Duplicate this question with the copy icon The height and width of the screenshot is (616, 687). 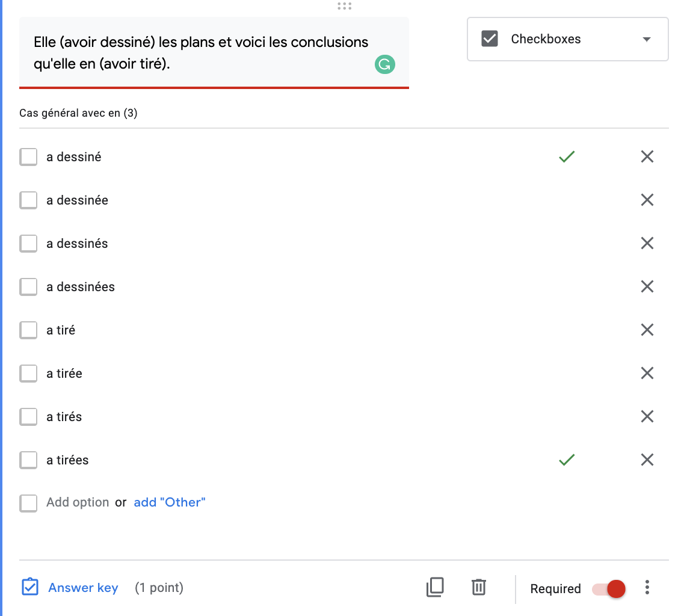point(435,587)
